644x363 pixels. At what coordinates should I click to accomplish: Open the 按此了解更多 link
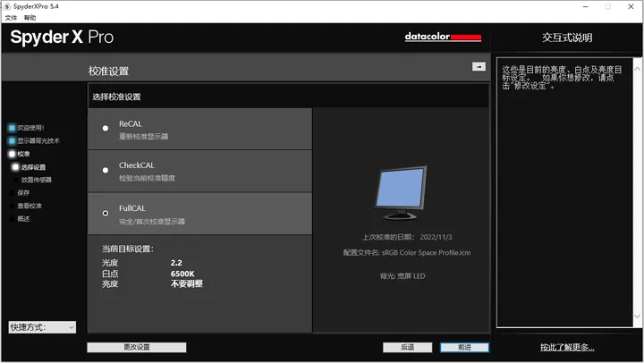567,348
